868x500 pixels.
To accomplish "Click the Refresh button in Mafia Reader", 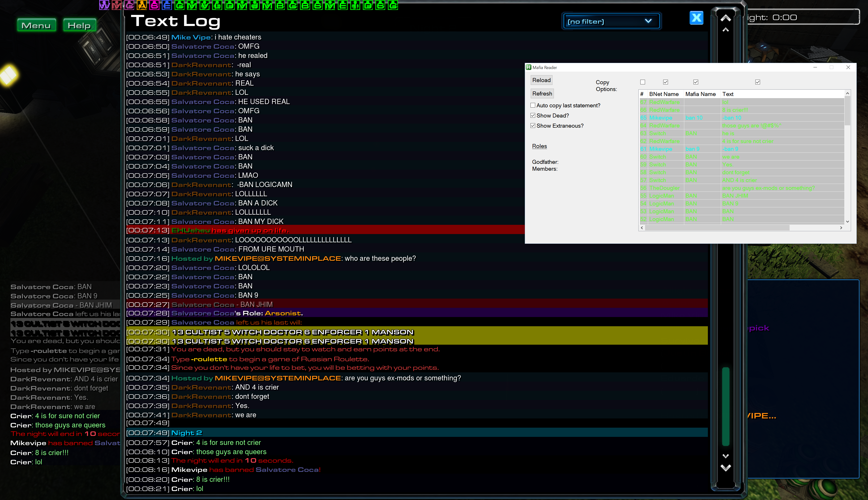I will (542, 93).
